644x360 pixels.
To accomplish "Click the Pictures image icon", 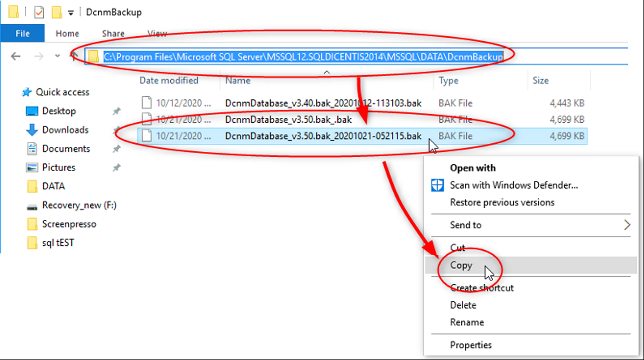I will click(x=32, y=167).
